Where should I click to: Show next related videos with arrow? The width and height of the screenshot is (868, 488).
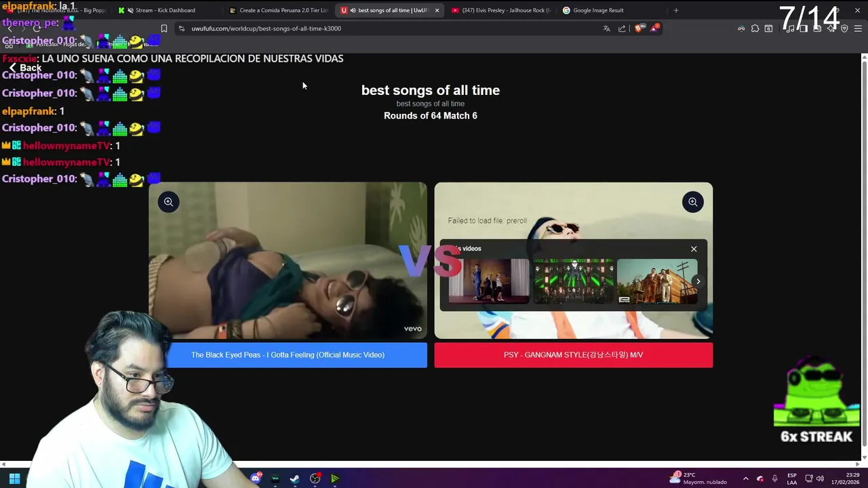tap(698, 281)
